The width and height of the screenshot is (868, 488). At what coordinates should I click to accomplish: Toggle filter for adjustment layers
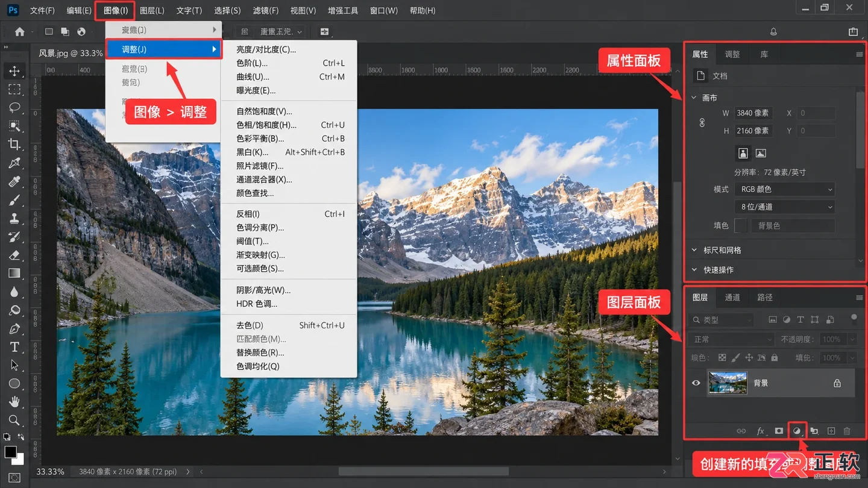coord(787,319)
